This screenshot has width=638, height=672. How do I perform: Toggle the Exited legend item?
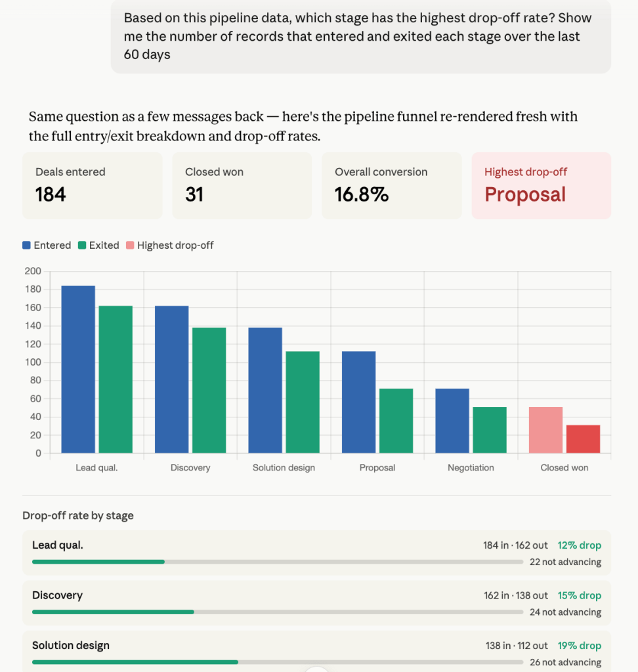(98, 245)
